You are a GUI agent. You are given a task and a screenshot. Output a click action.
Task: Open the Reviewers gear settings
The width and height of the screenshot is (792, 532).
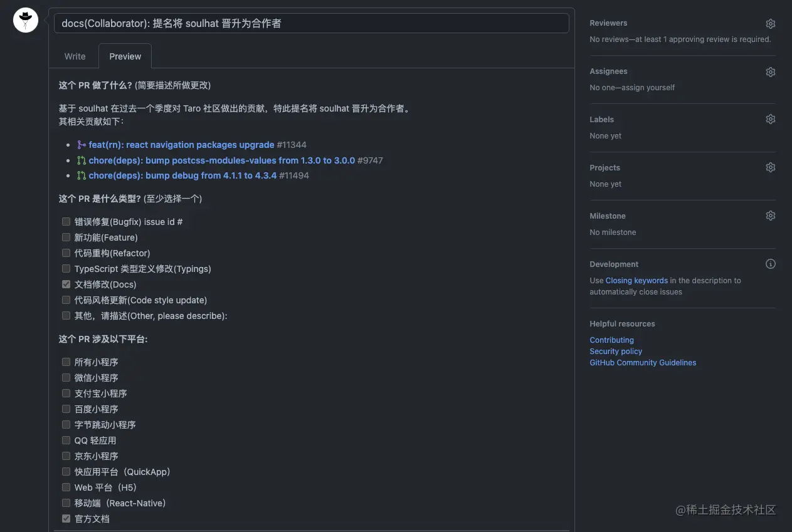coord(771,24)
